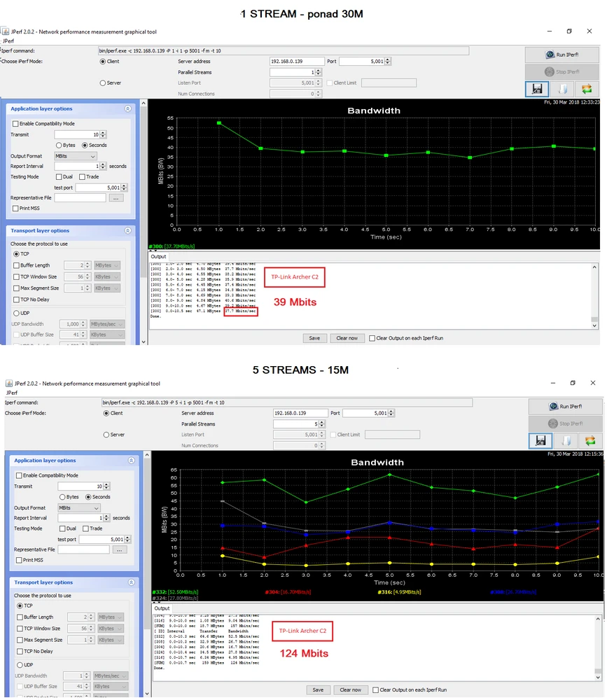Click the Server address field in the top window
Image resolution: width=607 pixels, height=700 pixels.
(x=296, y=62)
